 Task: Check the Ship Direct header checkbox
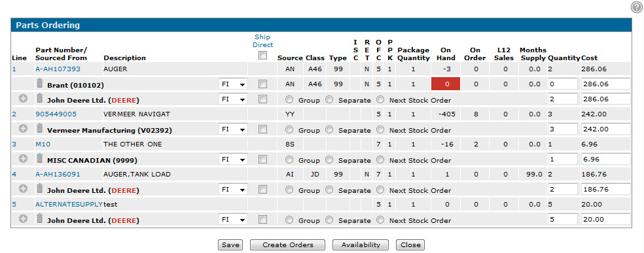[x=262, y=55]
